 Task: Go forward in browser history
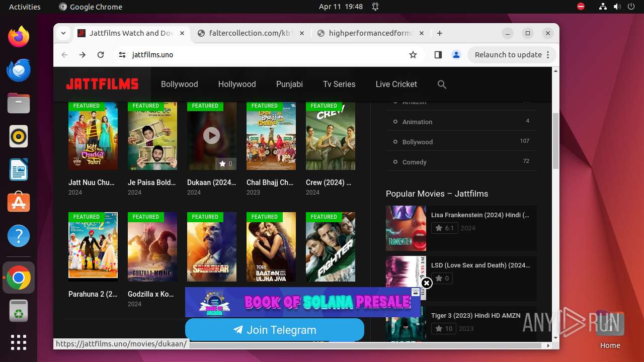click(83, 55)
